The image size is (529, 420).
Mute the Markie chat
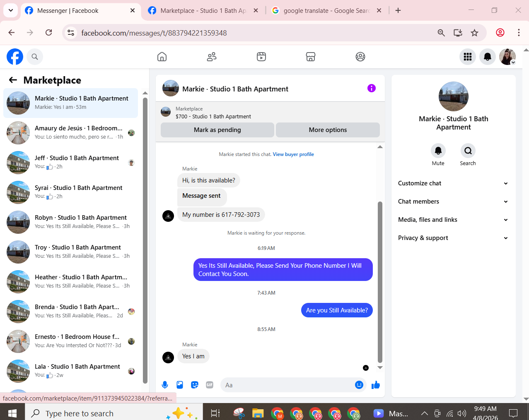pyautogui.click(x=438, y=151)
